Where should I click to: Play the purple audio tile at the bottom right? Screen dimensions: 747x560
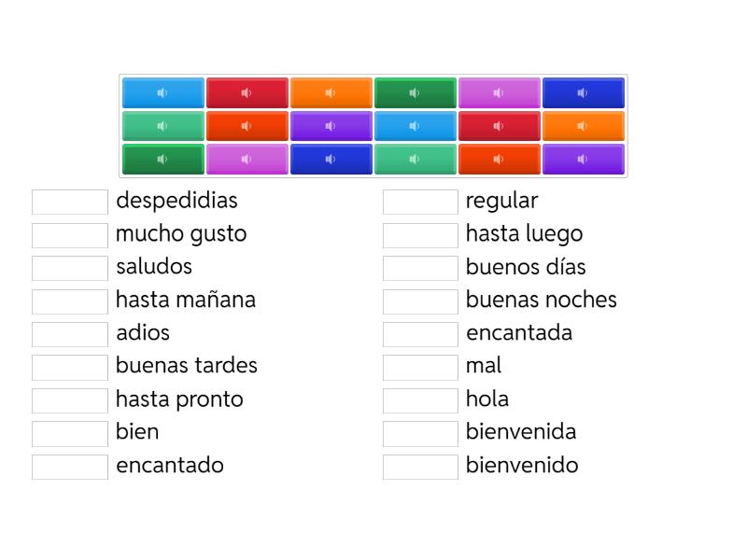tap(583, 159)
